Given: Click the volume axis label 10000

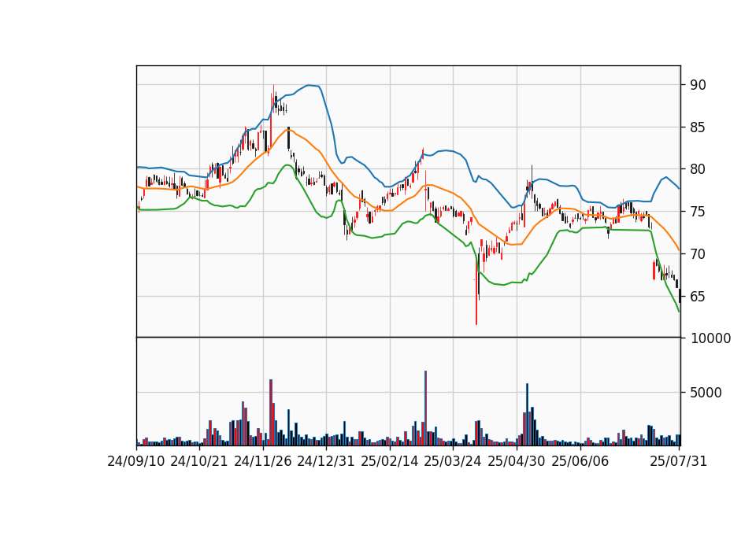Looking at the screenshot, I should (710, 338).
